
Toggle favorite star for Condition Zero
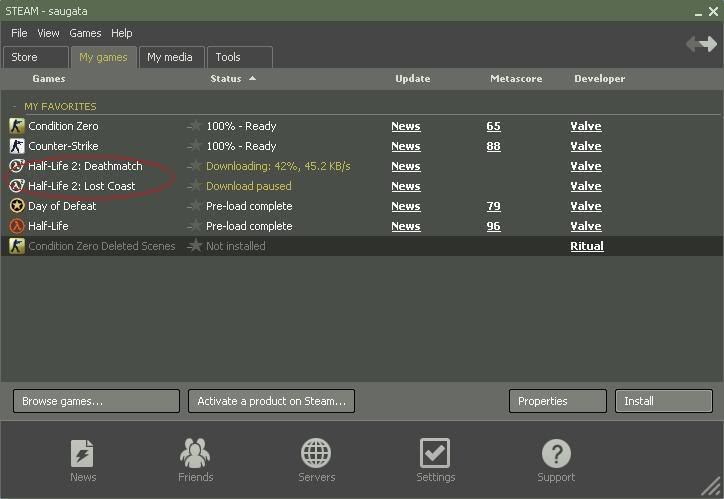pyautogui.click(x=196, y=126)
